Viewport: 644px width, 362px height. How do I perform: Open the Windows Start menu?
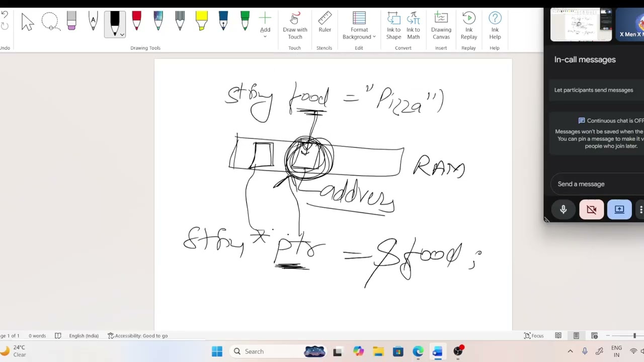(217, 351)
